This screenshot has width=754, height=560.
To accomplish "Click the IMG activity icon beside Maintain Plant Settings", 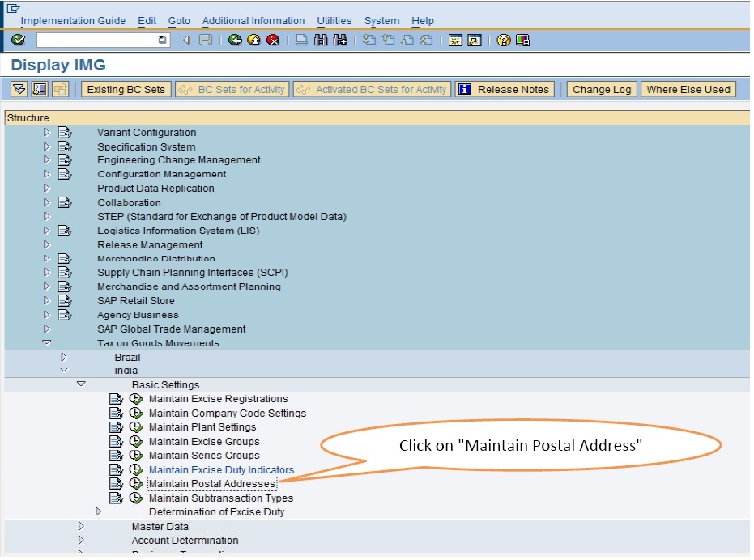I will point(136,427).
